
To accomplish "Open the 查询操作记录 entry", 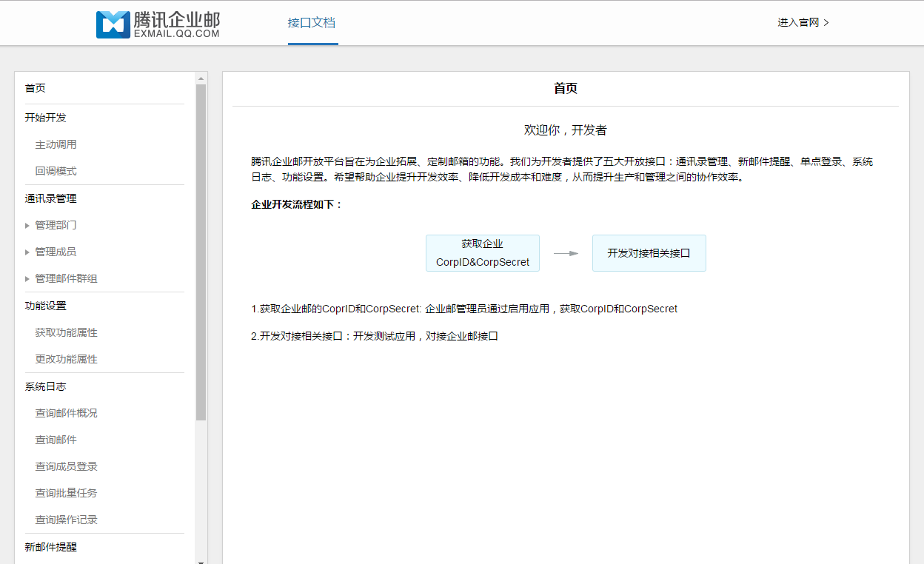I will pos(66,520).
